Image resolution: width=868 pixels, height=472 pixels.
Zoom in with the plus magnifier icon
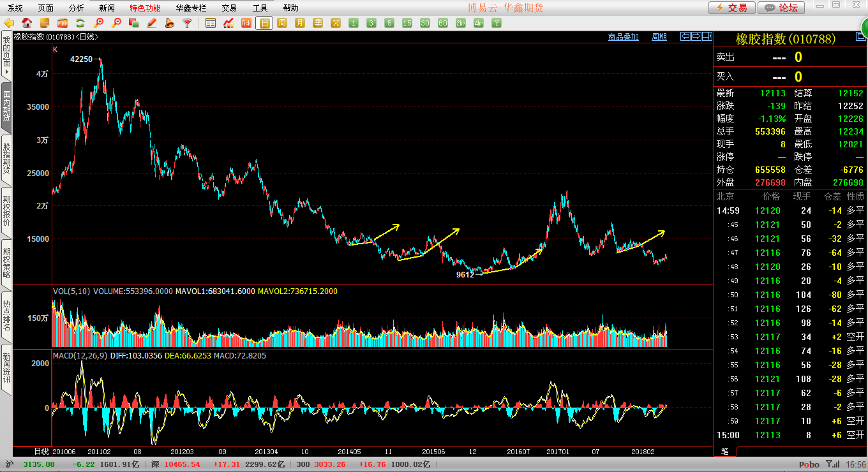[x=98, y=23]
